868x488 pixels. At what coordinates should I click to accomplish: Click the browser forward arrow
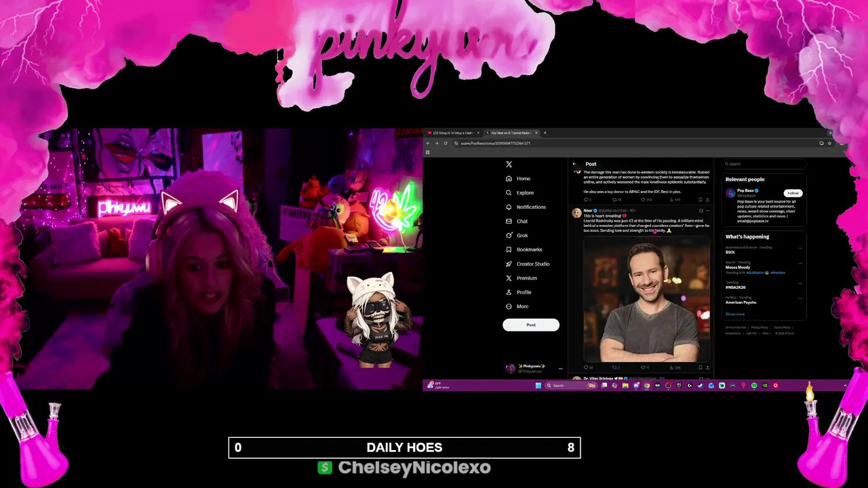[x=437, y=143]
